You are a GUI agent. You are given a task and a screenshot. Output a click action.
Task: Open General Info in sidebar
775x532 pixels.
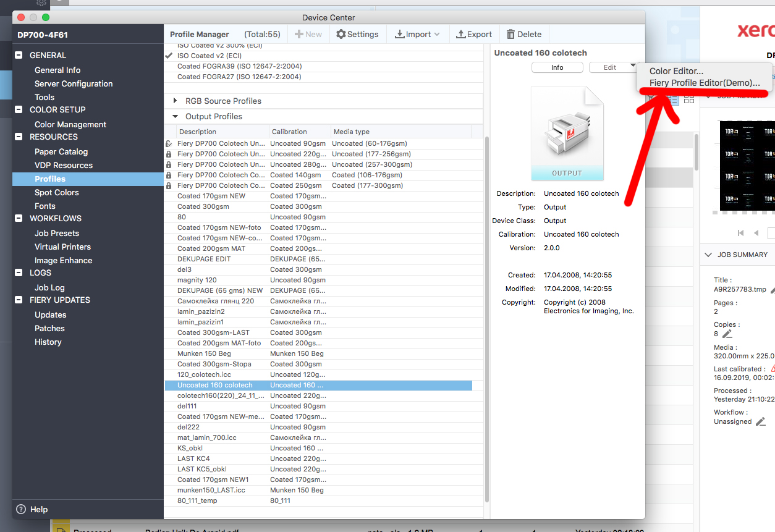(57, 70)
